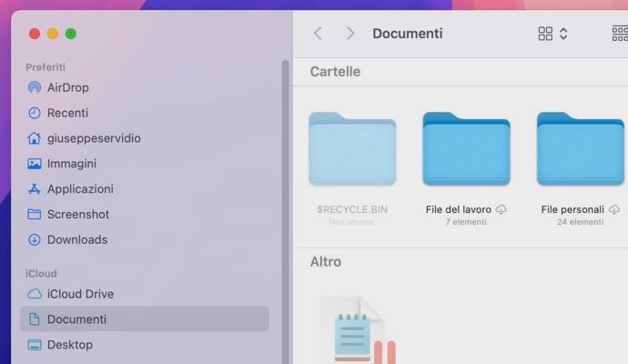Click the red close window button
Image resolution: width=628 pixels, height=364 pixels.
click(35, 34)
